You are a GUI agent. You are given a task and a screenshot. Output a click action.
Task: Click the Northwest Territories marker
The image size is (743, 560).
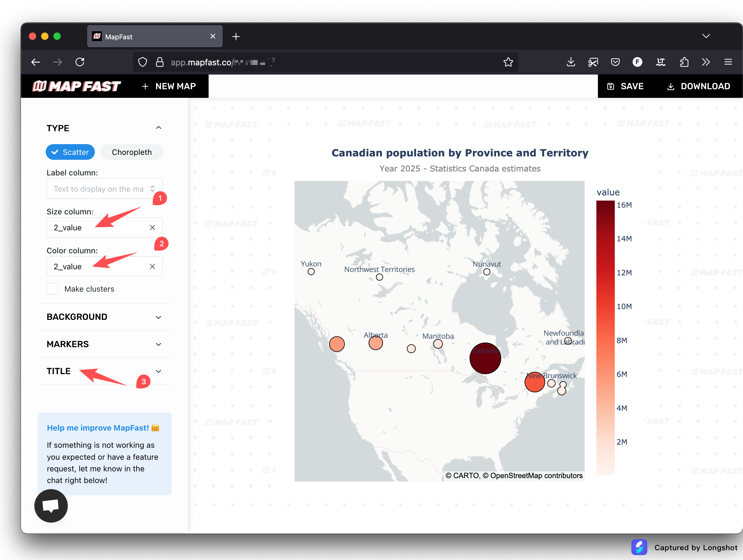click(379, 277)
